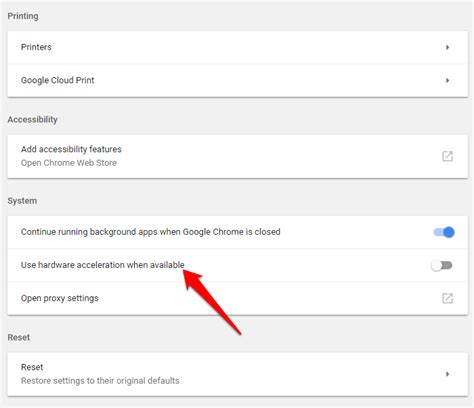Click the external-link icon beside Add accessibility features
The height and width of the screenshot is (408, 474).
pyautogui.click(x=447, y=156)
